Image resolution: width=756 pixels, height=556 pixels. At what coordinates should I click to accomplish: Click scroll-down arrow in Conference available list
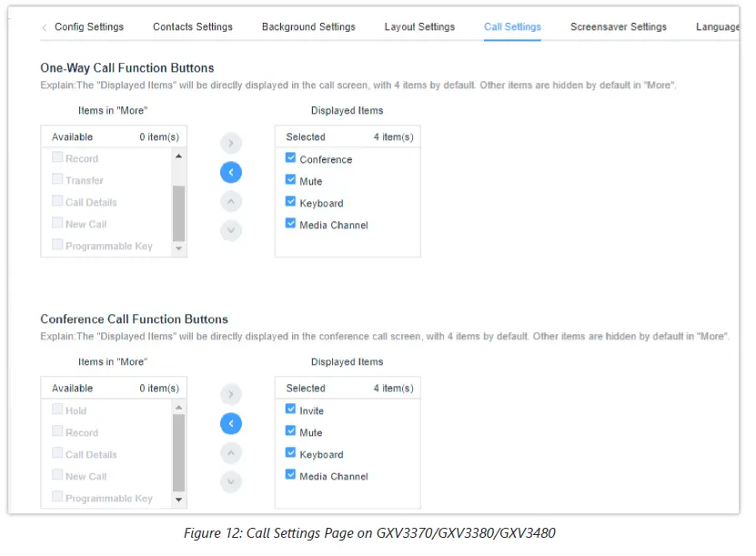coord(179,500)
